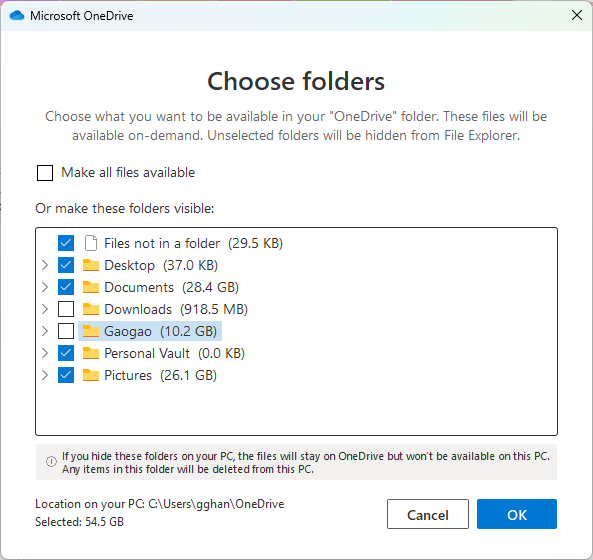Close the Microsoft OneDrive window

[577, 16]
